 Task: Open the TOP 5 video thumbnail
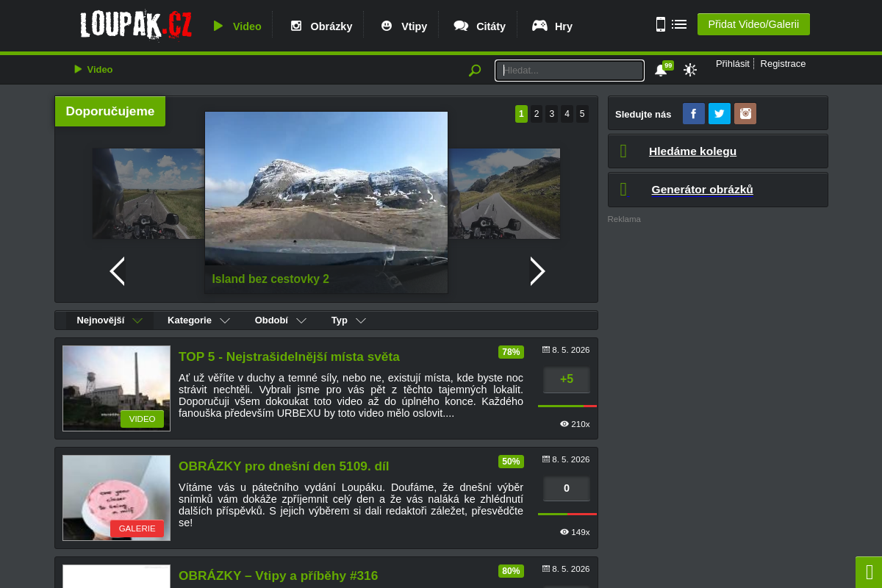(x=116, y=388)
